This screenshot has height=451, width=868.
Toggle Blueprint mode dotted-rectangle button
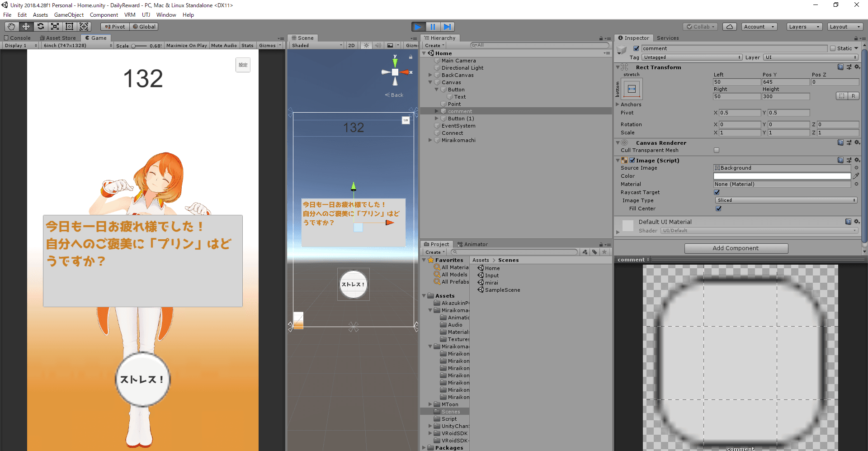(842, 96)
